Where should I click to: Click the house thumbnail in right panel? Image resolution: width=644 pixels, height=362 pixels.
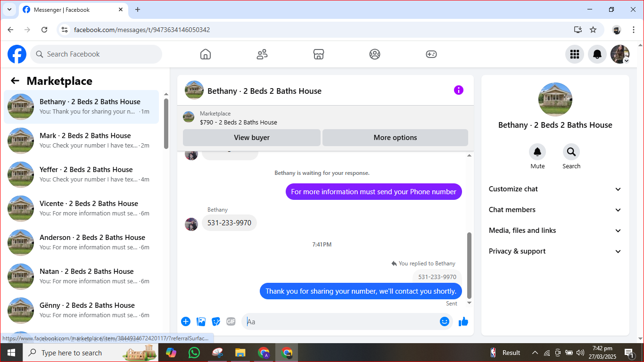point(555,99)
